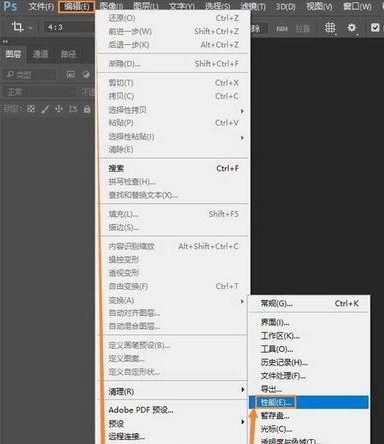Choose 自由变换(F) menu item
The height and width of the screenshot is (444, 384).
pos(173,286)
